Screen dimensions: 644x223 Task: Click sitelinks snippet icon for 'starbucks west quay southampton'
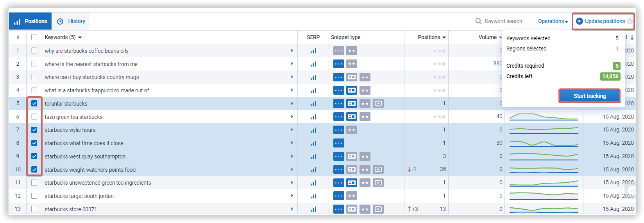click(x=352, y=156)
